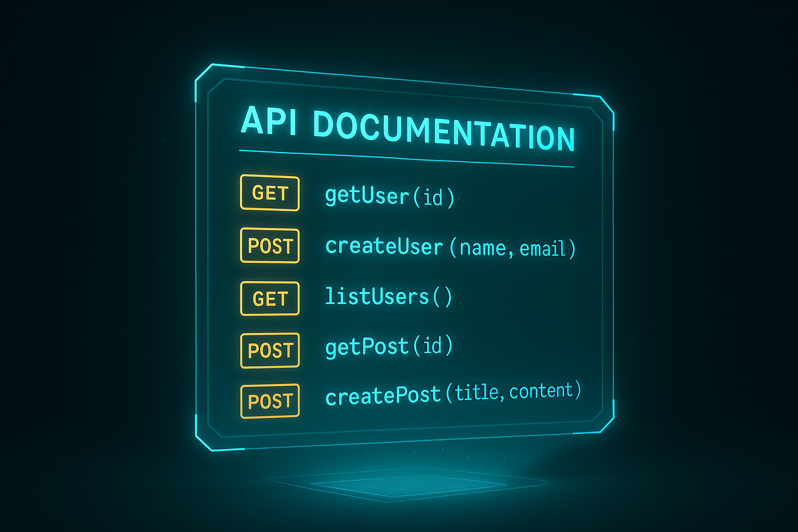Expand the getPost(id) endpoint details
Viewport: 798px width, 532px height.
coord(389,347)
